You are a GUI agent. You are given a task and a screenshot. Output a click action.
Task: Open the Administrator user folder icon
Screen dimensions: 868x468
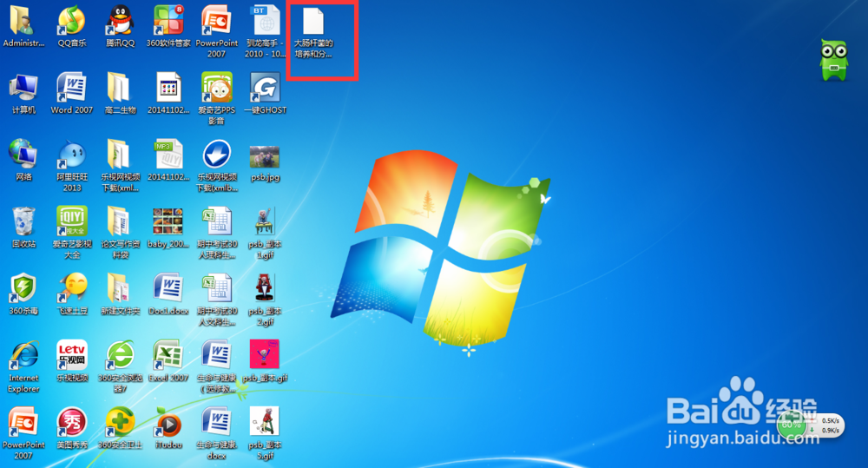click(x=23, y=21)
